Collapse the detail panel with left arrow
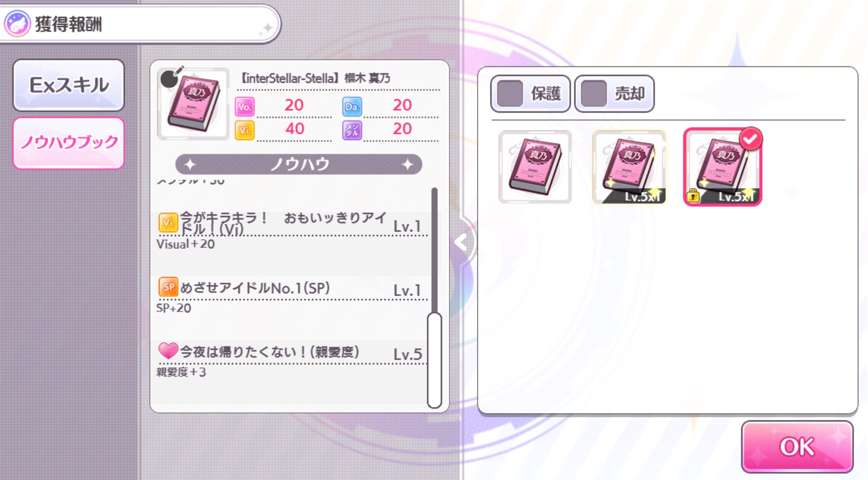Image resolution: width=868 pixels, height=480 pixels. (461, 242)
